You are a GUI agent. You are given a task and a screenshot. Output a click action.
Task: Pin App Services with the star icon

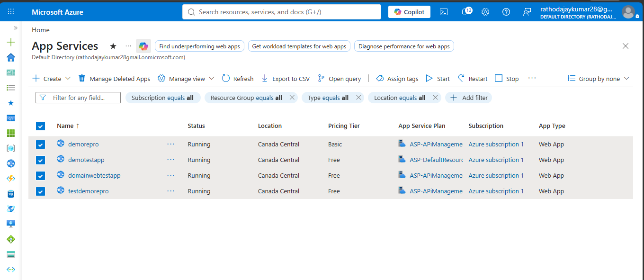[113, 46]
